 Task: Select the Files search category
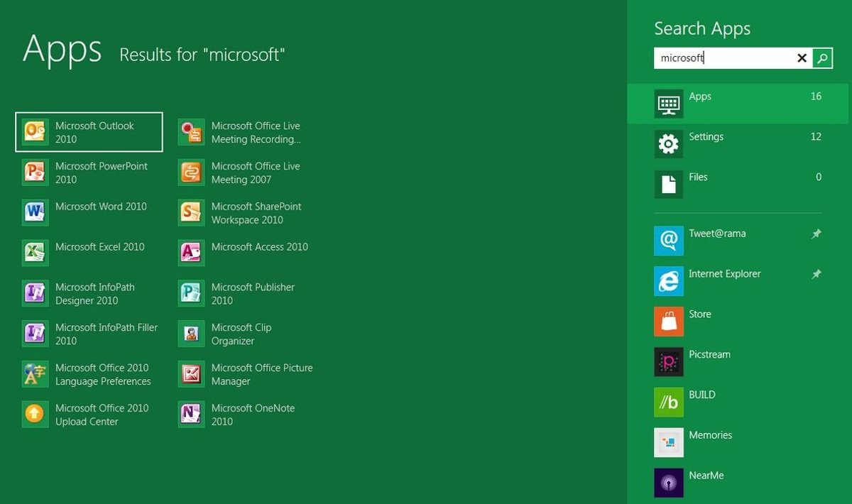pyautogui.click(x=738, y=185)
